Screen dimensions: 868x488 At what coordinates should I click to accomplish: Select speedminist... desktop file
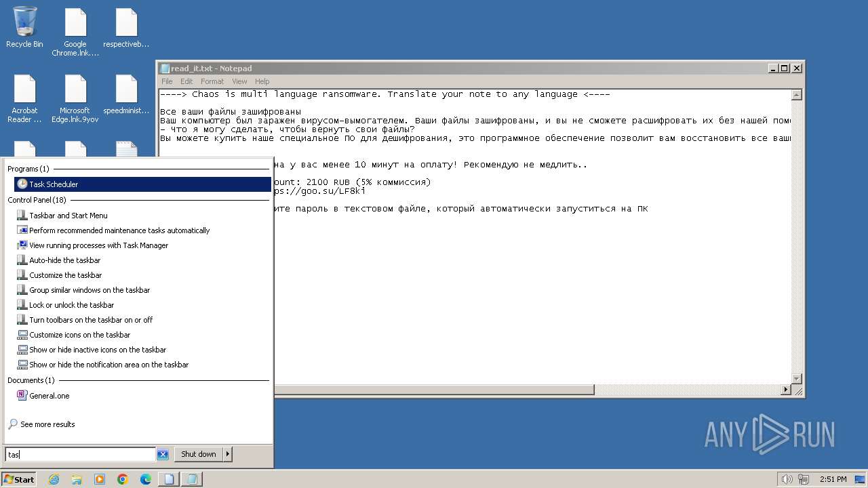[126, 94]
